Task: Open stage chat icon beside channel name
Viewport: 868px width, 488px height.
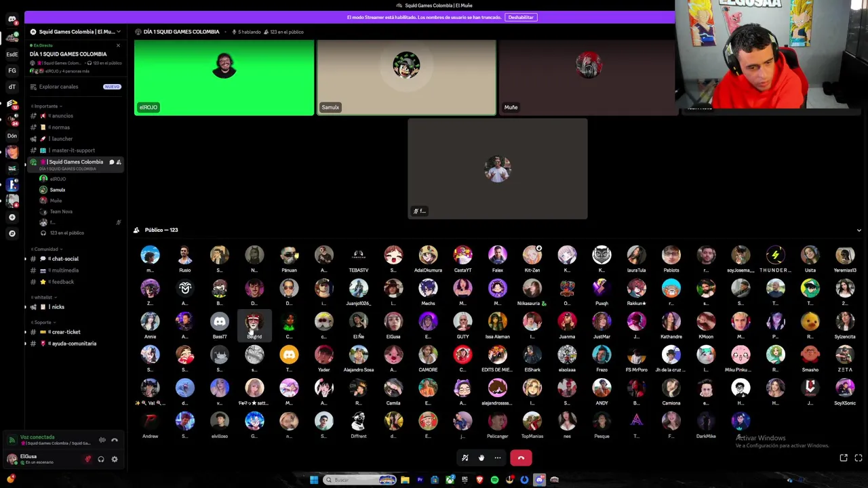Action: point(111,162)
